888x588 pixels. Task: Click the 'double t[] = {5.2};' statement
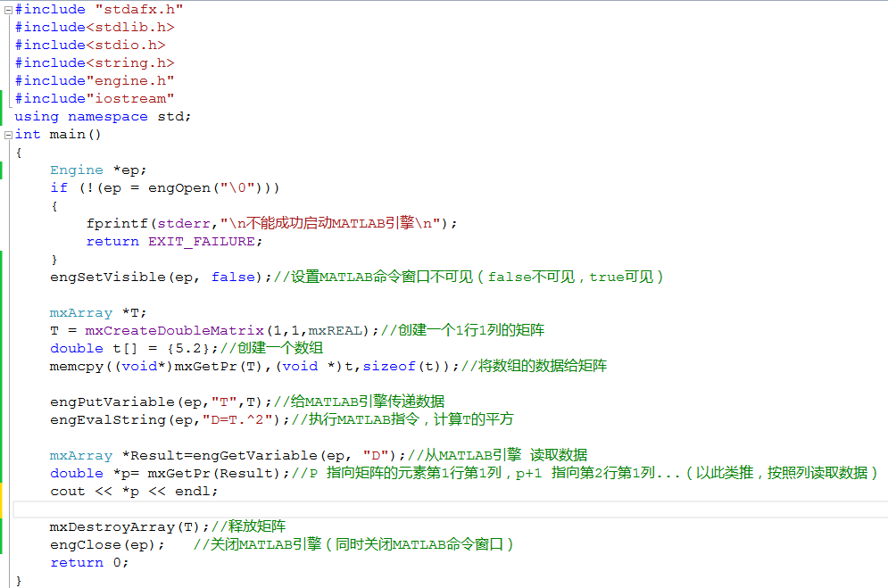coord(134,349)
